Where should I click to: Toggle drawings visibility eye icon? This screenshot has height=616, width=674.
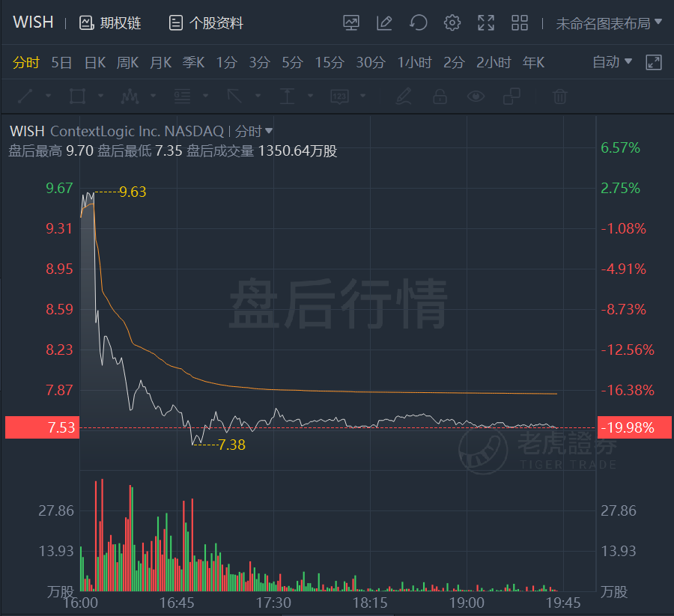[x=476, y=97]
